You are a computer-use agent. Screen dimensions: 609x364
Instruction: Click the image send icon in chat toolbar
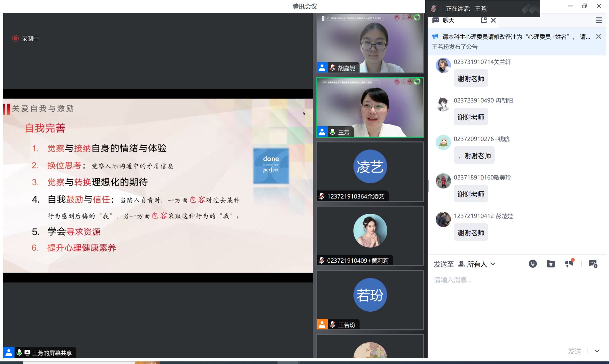(593, 264)
